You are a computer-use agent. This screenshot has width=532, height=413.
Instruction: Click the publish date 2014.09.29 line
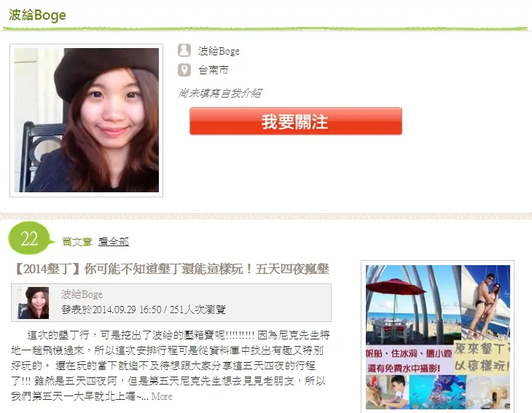pos(144,310)
